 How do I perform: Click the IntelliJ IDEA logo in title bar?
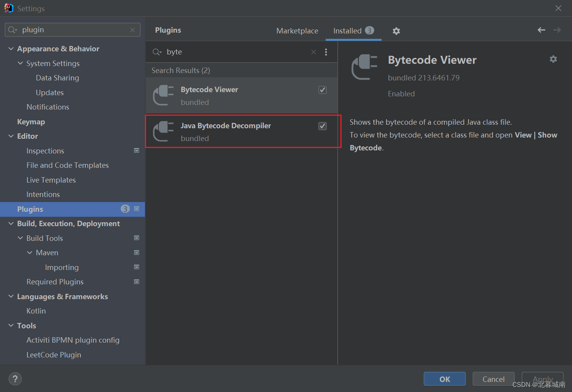(x=9, y=8)
